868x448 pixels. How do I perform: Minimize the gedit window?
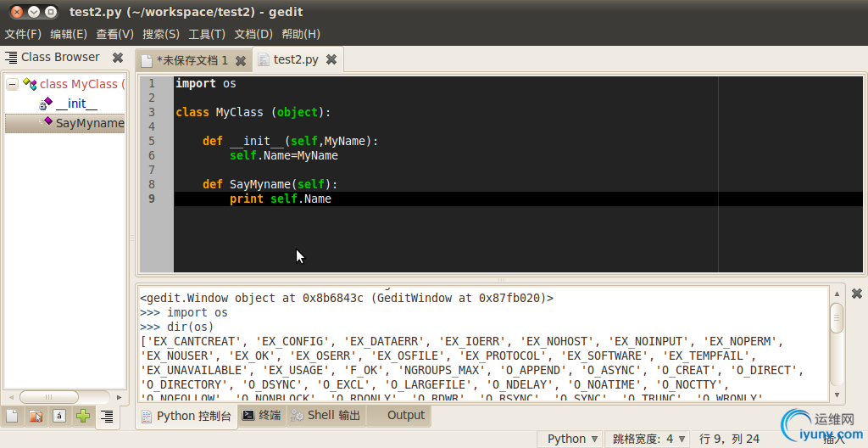coord(34,12)
